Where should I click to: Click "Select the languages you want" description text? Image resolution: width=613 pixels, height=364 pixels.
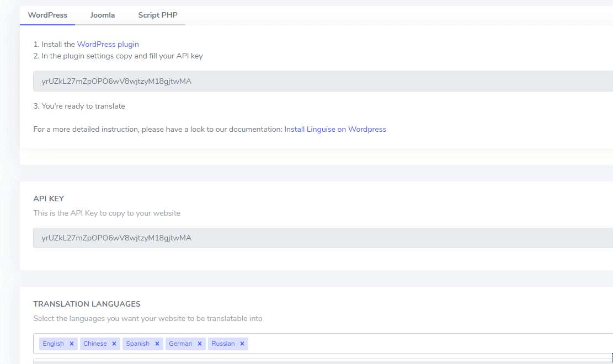[x=148, y=318]
